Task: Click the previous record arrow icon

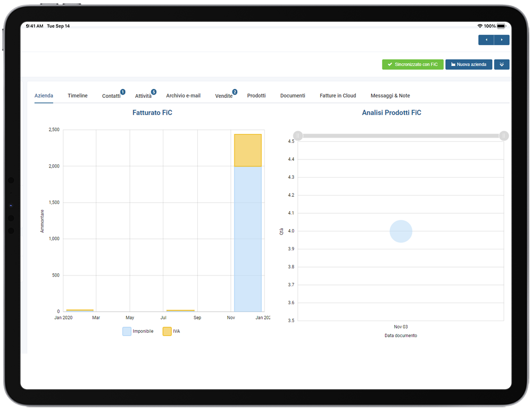Action: point(486,40)
